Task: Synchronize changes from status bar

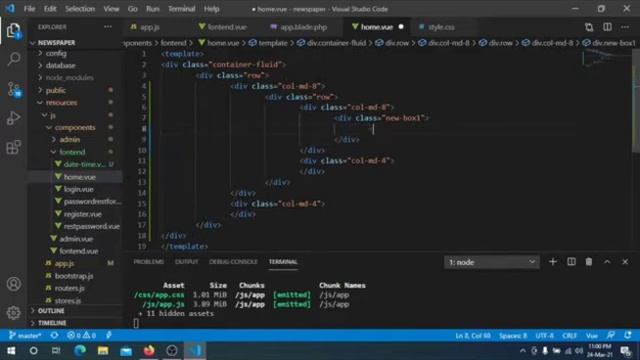Action: [x=54, y=336]
